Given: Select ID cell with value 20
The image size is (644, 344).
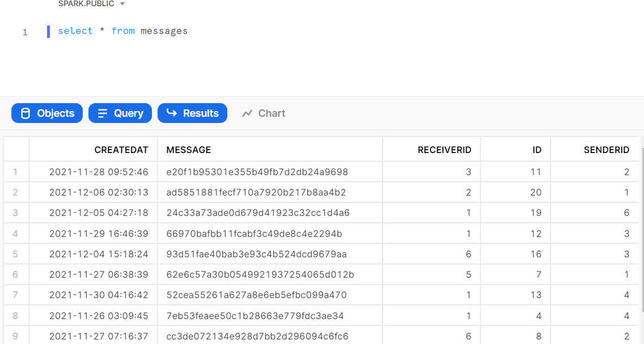Looking at the screenshot, I should pyautogui.click(x=516, y=192).
